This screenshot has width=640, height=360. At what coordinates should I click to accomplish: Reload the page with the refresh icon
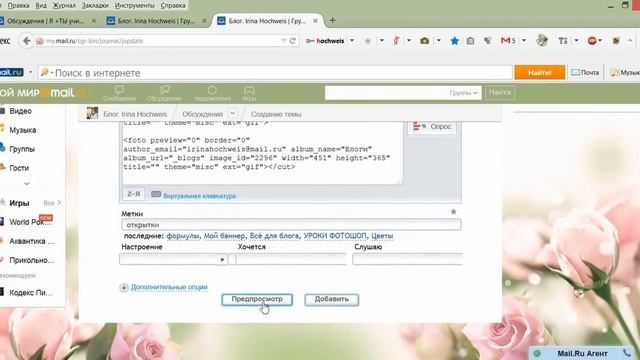point(293,41)
